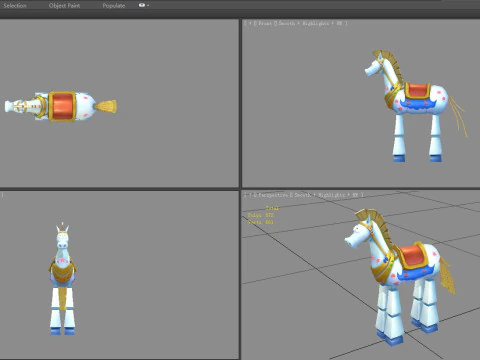Open the Front viewport Smooth + Highlights shading menu
480x360 pixels.
pos(310,23)
